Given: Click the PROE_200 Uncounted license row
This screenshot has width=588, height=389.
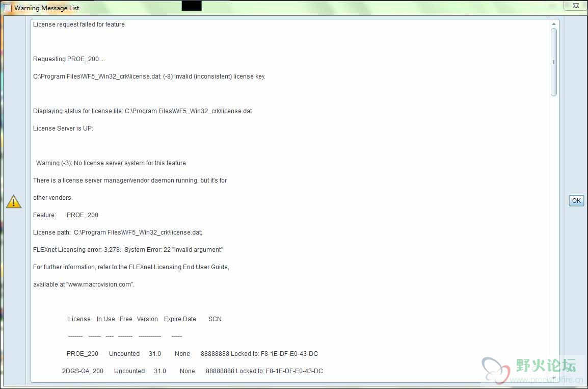Looking at the screenshot, I should tap(192, 354).
